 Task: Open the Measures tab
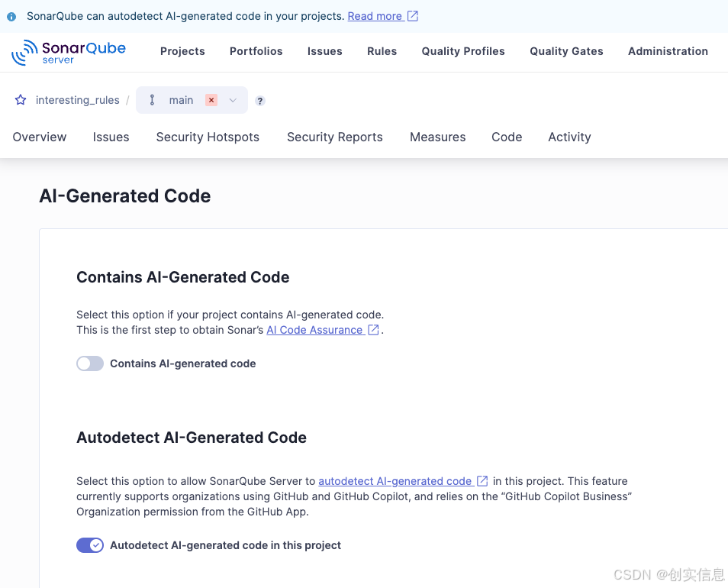coord(438,137)
